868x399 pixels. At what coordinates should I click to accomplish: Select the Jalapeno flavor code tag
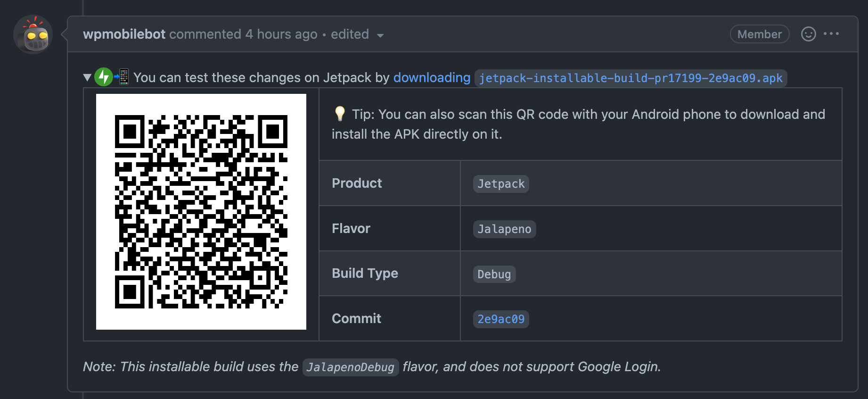coord(504,229)
